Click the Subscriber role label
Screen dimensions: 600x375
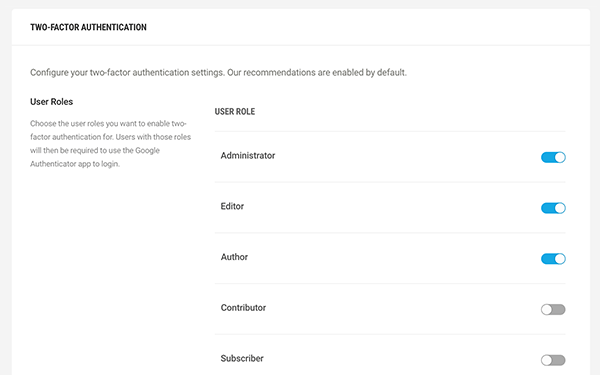coord(242,359)
